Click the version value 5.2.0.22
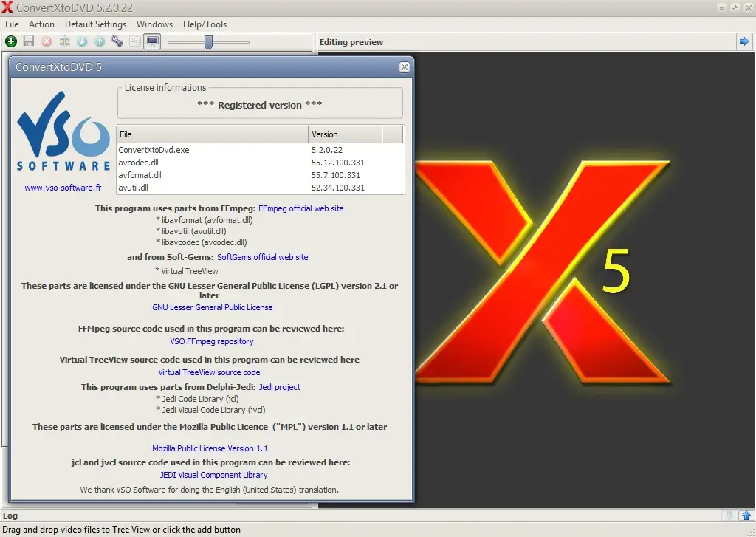The image size is (756, 537). [327, 150]
